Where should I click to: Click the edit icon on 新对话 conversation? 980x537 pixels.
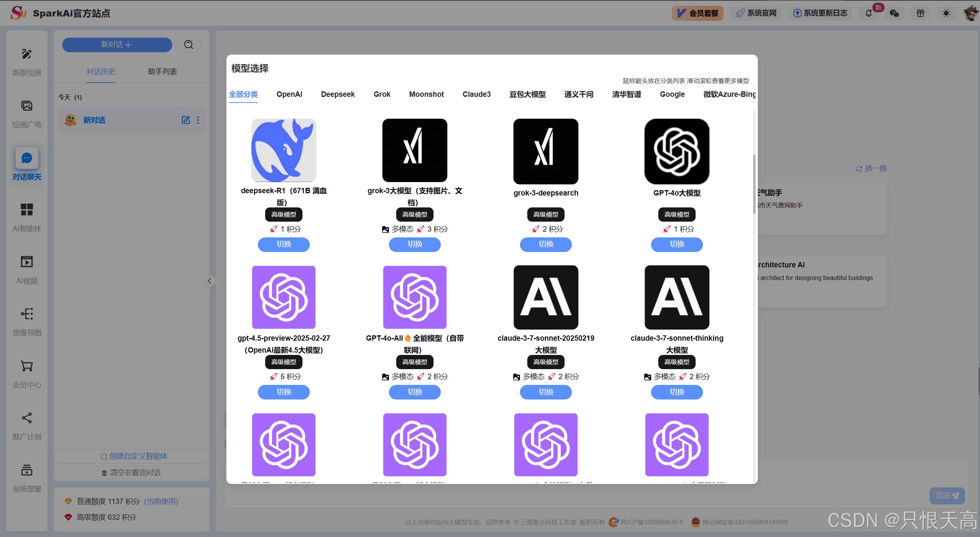186,120
